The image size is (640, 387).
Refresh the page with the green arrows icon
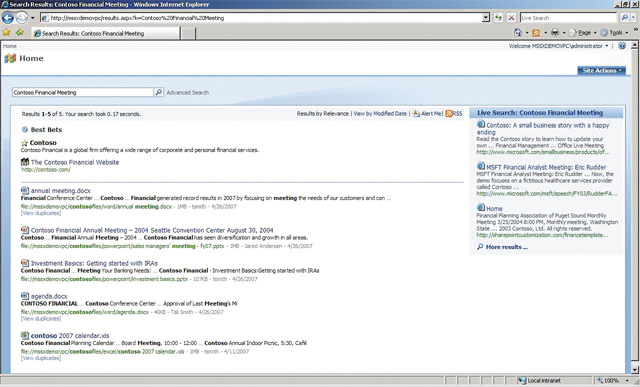(x=498, y=18)
